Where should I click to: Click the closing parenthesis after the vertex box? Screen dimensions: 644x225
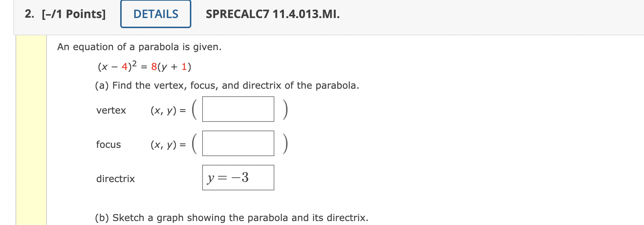pos(286,109)
